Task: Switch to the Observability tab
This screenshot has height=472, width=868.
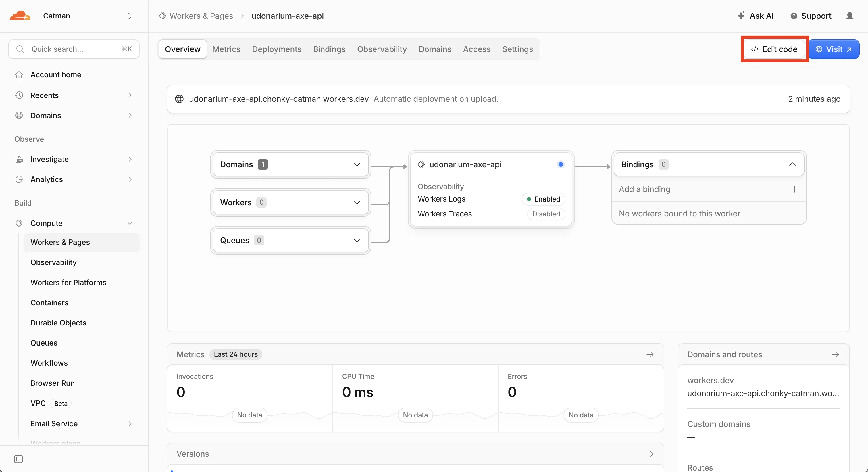Action: 382,49
